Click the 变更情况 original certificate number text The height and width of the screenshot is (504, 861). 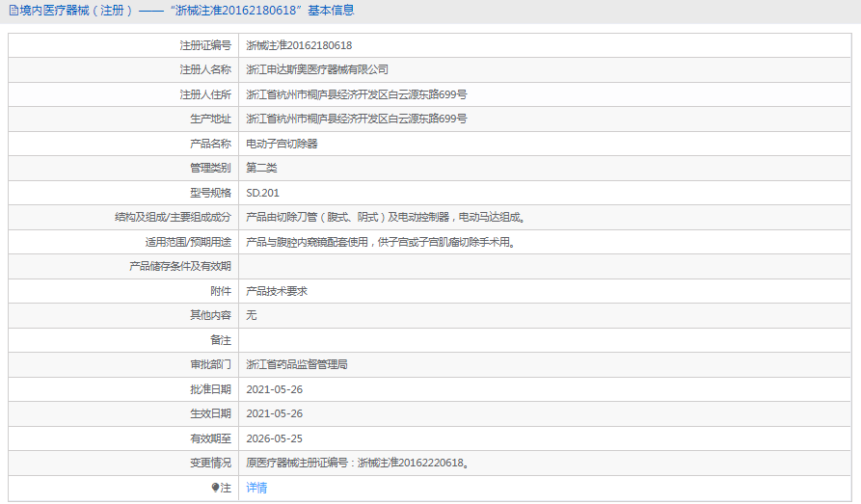(x=358, y=464)
